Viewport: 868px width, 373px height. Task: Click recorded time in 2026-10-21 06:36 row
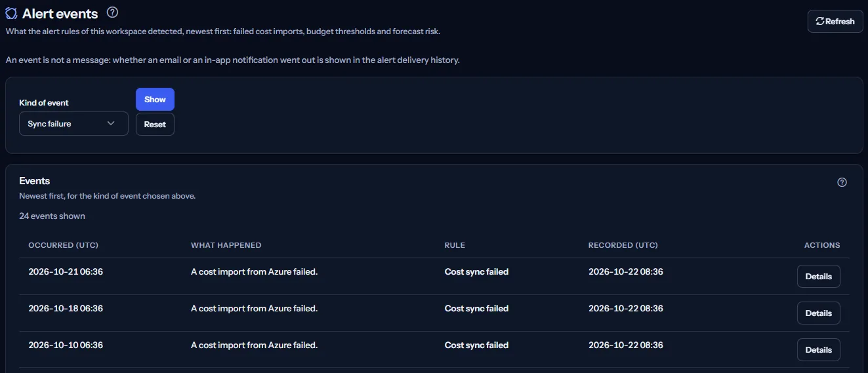[625, 271]
